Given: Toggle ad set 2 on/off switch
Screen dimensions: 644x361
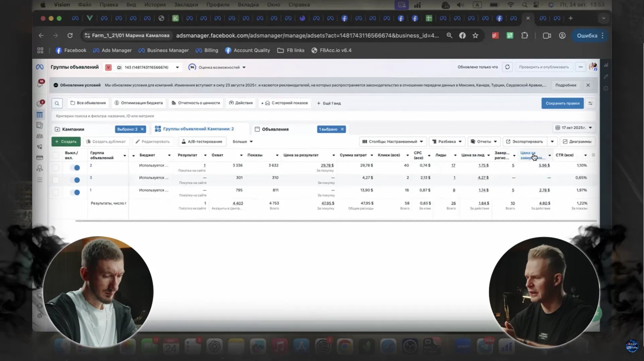Looking at the screenshot, I should [x=75, y=167].
